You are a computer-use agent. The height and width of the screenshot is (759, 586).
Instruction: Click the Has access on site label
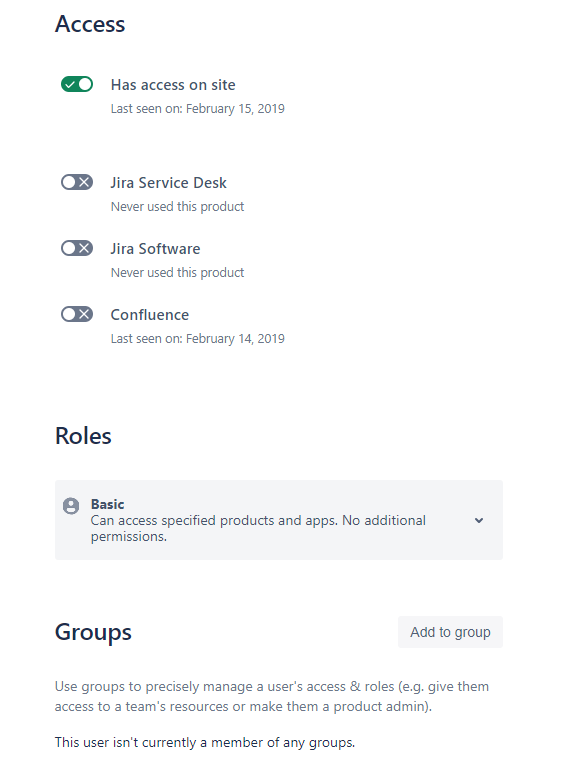[x=173, y=85]
